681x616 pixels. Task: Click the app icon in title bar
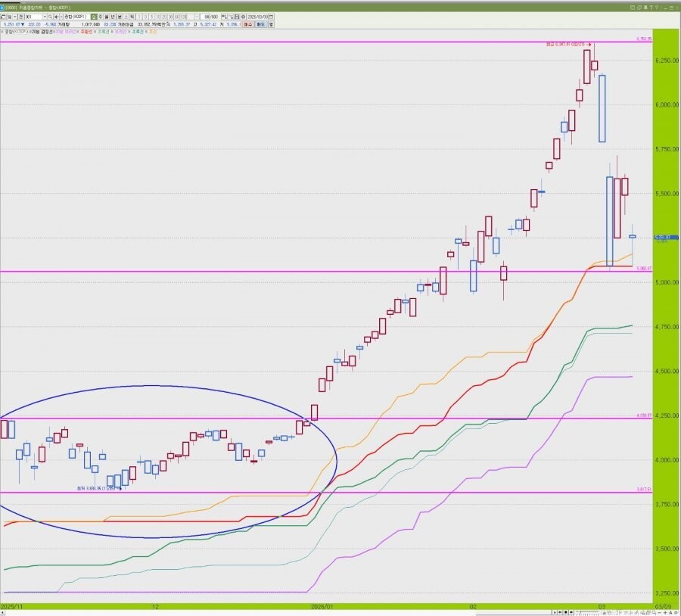tap(2, 8)
